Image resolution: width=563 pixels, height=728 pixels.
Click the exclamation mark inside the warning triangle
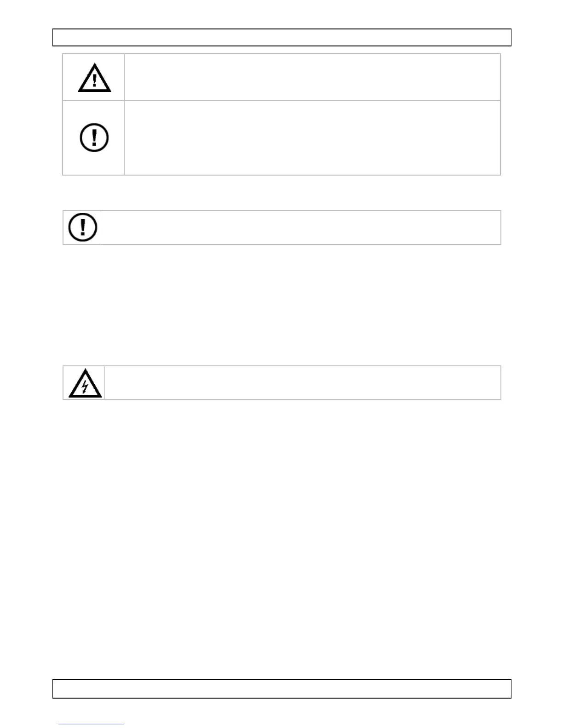tap(95, 81)
